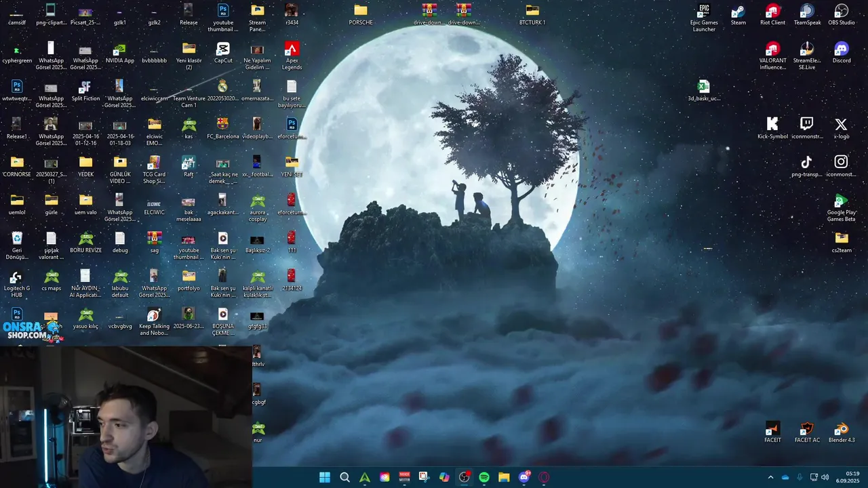Viewport: 868px width, 488px height.
Task: Select the Geri Dönüşüm recycle bin
Action: [17, 245]
